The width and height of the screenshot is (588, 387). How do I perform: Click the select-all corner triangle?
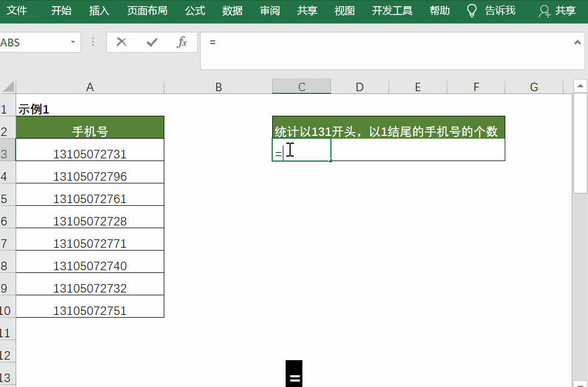[8, 86]
